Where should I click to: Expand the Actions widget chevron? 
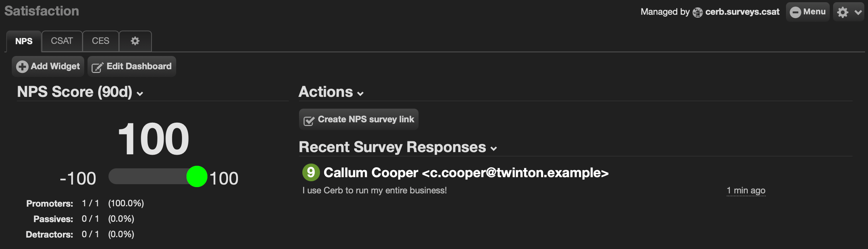[x=360, y=94]
